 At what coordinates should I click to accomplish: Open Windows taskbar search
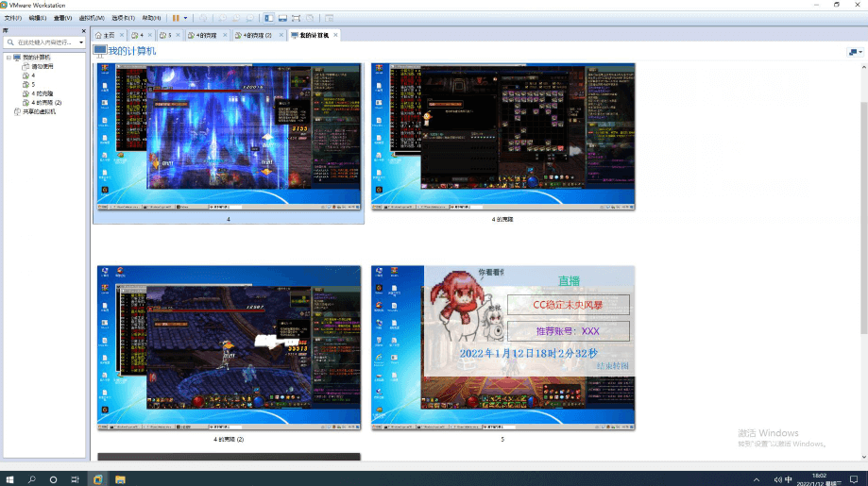(31, 479)
